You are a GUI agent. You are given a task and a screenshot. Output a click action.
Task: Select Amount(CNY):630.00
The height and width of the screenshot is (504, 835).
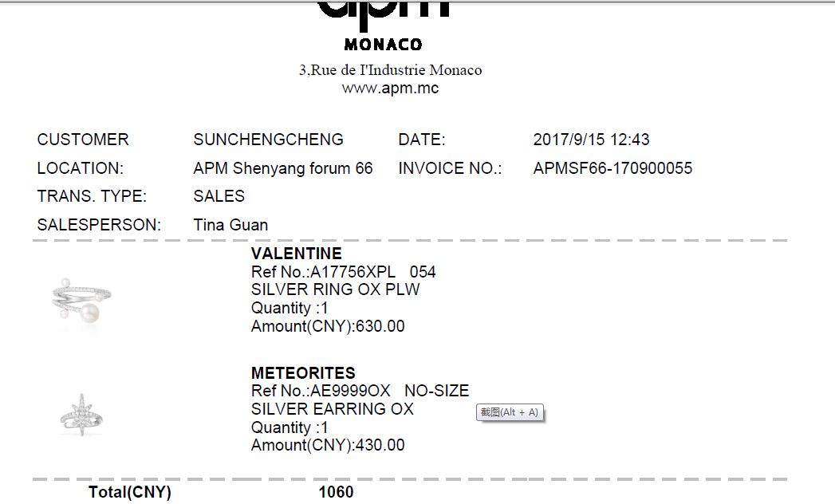pyautogui.click(x=328, y=326)
